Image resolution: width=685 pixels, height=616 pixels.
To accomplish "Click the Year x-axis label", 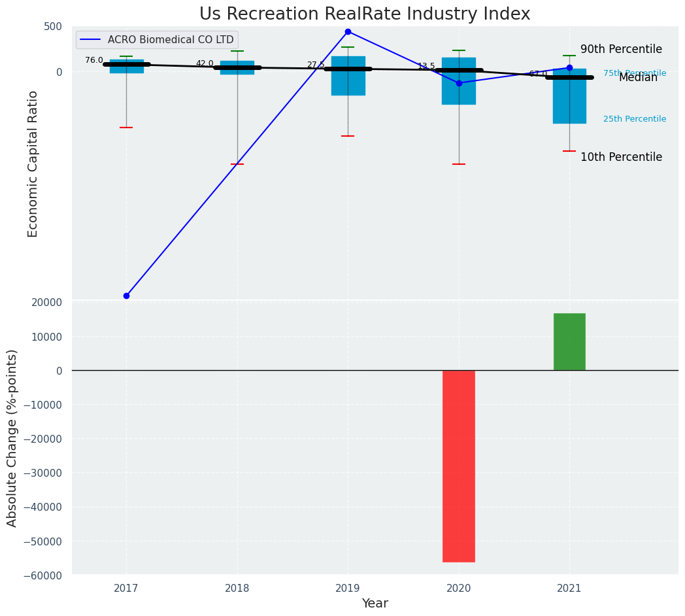I will click(x=375, y=604).
